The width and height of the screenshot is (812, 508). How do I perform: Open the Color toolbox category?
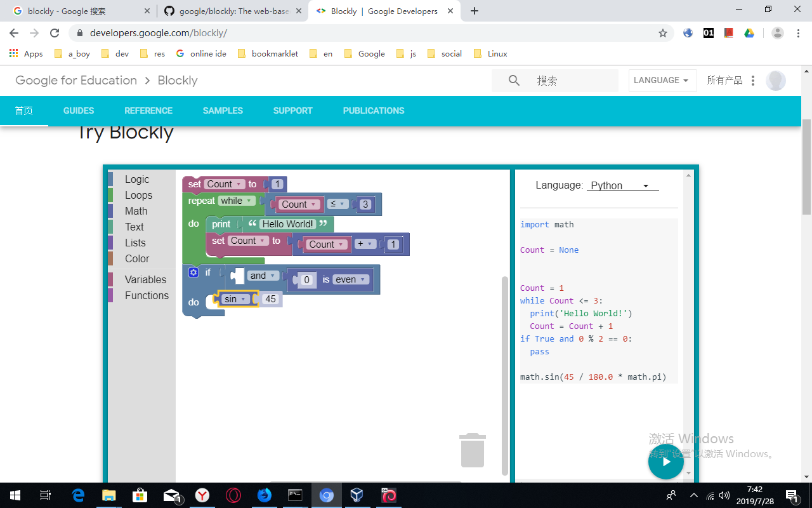coord(141,259)
